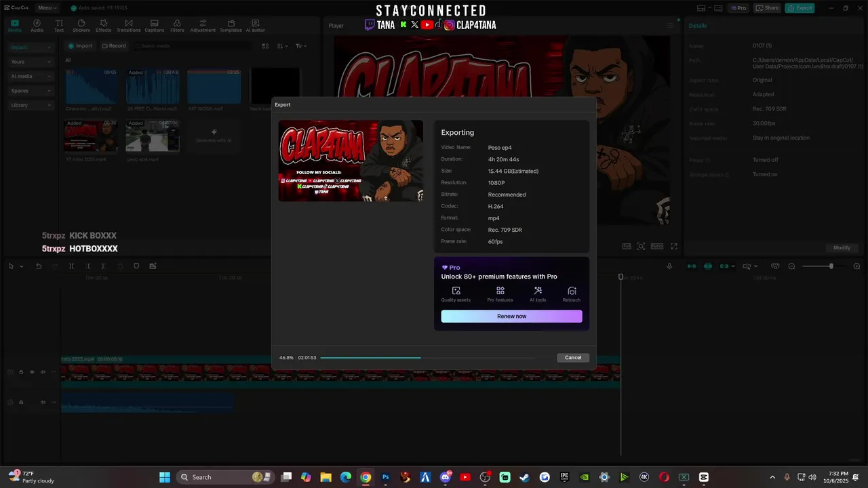Select the FAT audio clip thumbnail
The image size is (868, 488).
pos(214,86)
